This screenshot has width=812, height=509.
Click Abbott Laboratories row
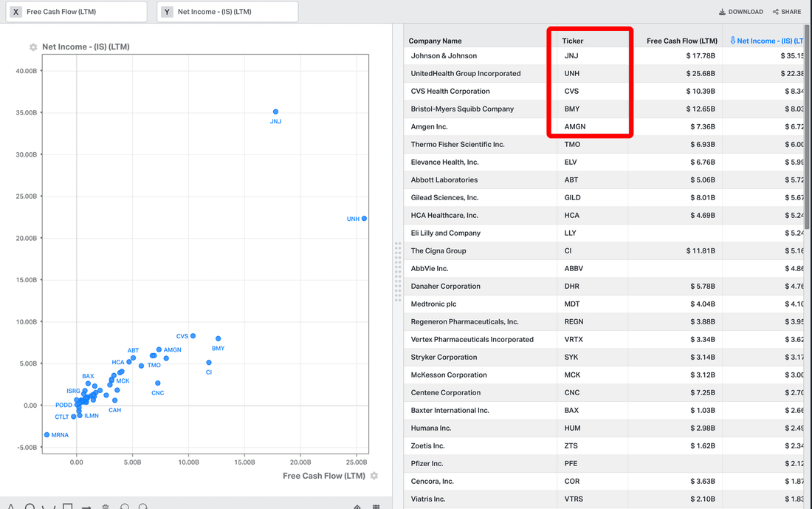604,180
